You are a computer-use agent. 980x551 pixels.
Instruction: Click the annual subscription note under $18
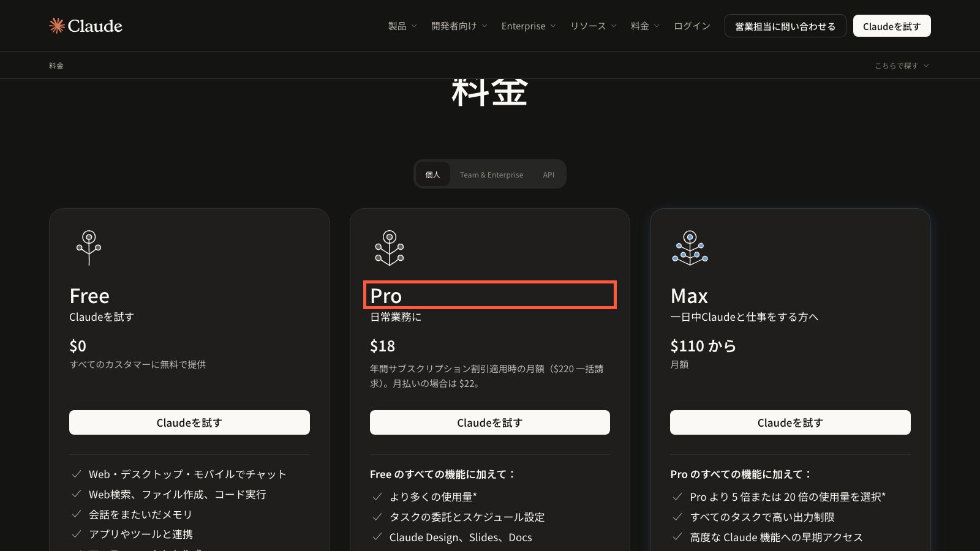tap(487, 376)
